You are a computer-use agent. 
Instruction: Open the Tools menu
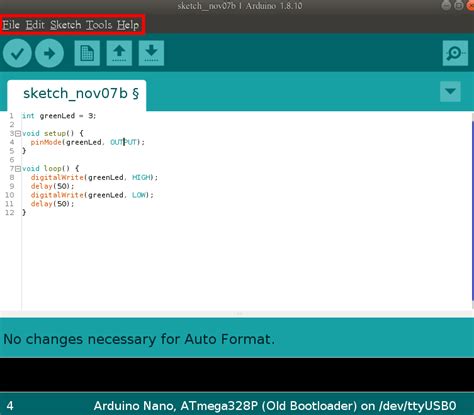[99, 25]
